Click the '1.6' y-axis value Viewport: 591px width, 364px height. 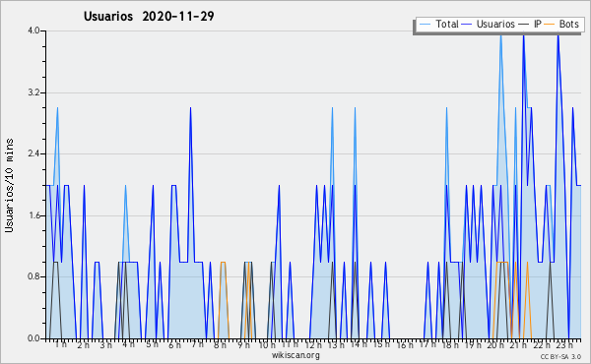33,215
